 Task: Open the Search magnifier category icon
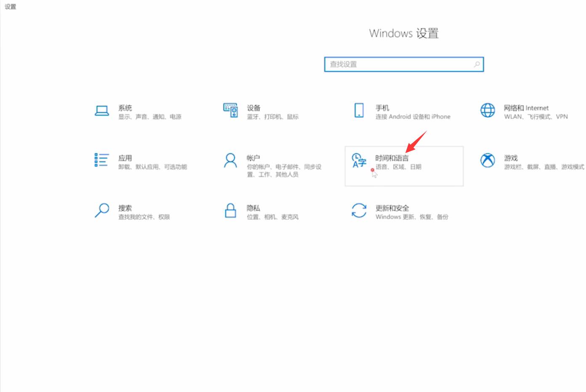click(102, 210)
